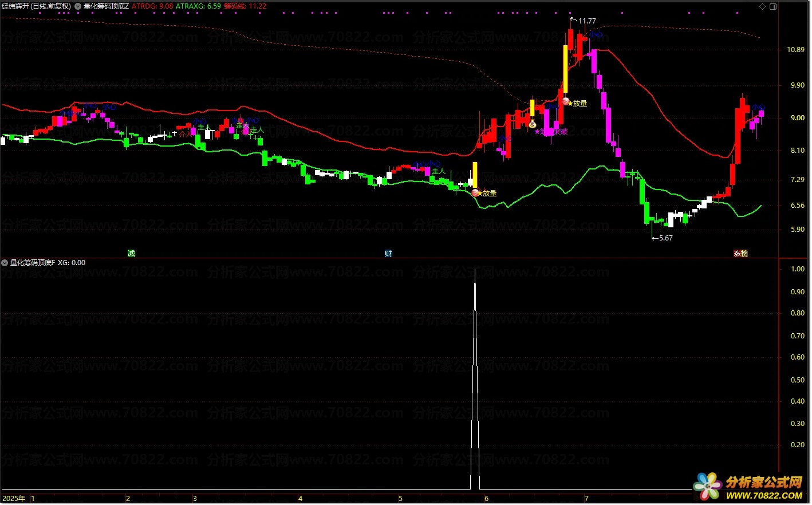
Task: Toggle the side panel icon at top-right
Action: pyautogui.click(x=773, y=6)
